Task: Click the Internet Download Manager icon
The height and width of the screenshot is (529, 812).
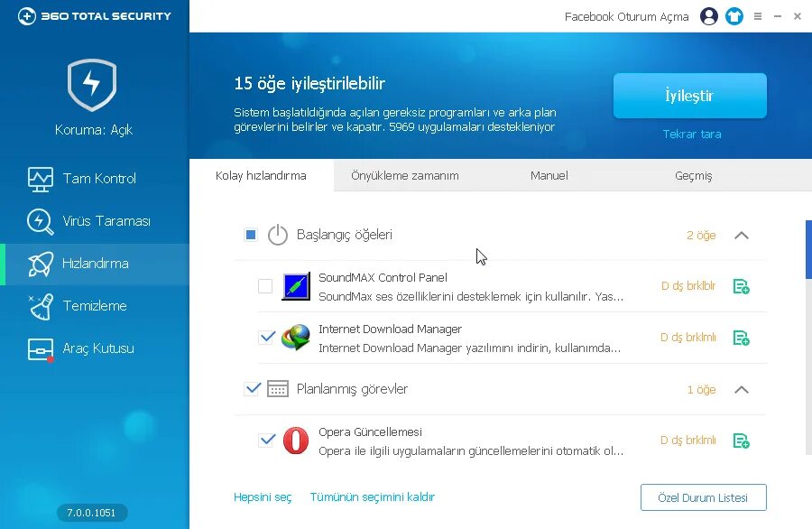Action: (296, 338)
